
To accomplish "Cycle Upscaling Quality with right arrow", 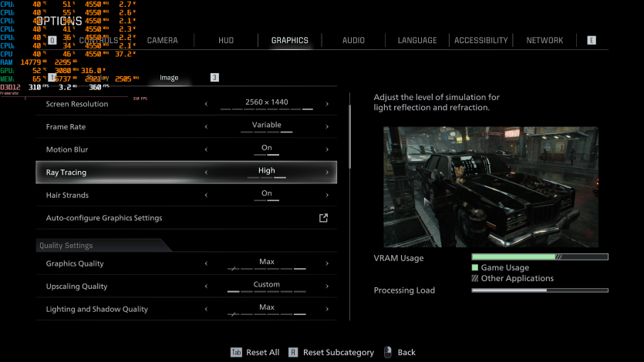I will [x=327, y=287].
